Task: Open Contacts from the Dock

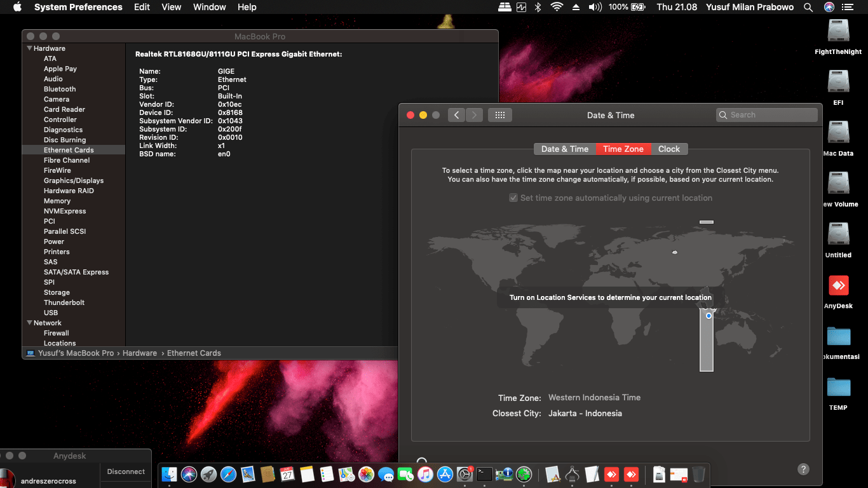Action: tap(268, 474)
